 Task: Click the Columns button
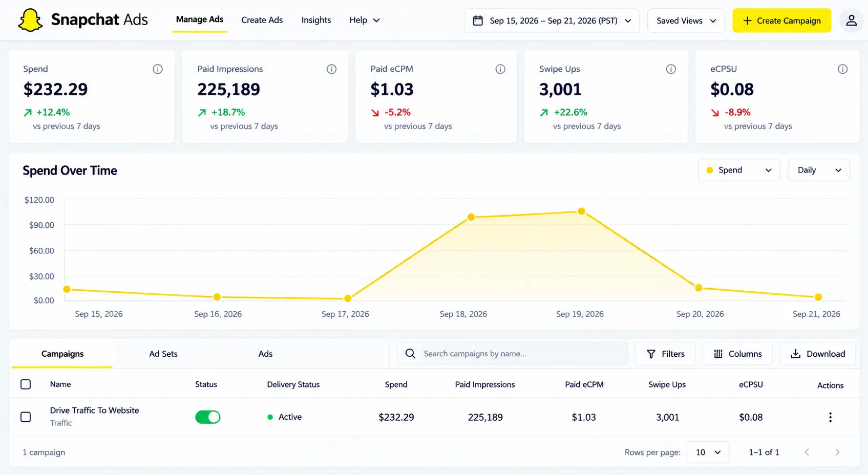click(737, 354)
